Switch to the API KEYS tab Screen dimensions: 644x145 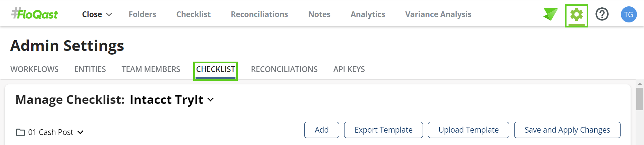(349, 69)
